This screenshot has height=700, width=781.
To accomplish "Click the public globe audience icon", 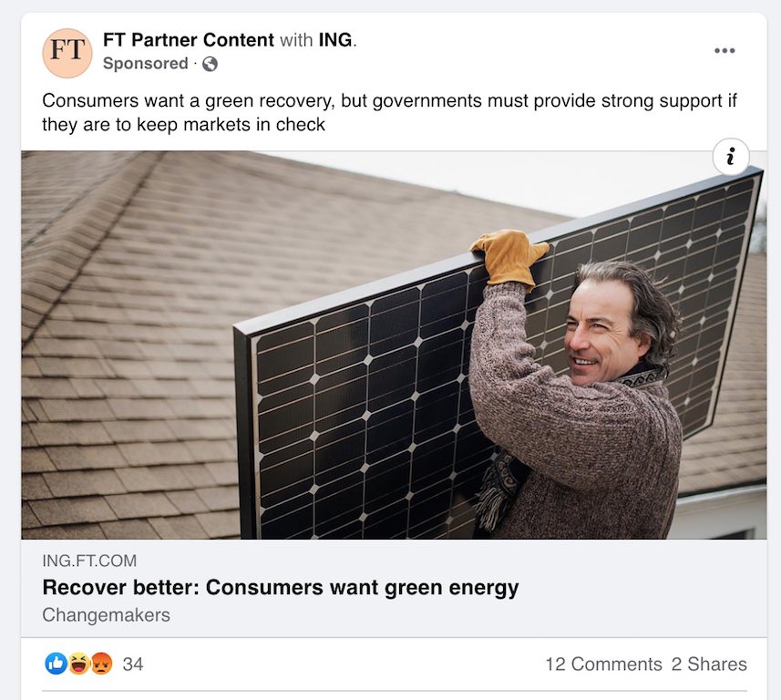I will pyautogui.click(x=210, y=64).
